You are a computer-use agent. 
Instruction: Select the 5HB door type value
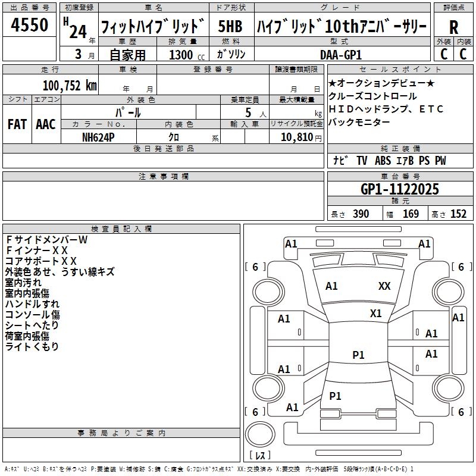(x=230, y=26)
